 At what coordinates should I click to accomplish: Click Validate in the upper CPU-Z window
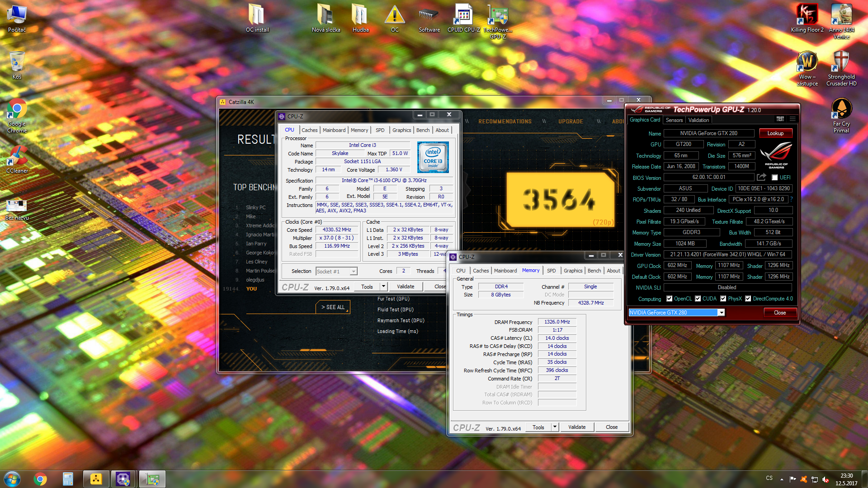coord(406,286)
